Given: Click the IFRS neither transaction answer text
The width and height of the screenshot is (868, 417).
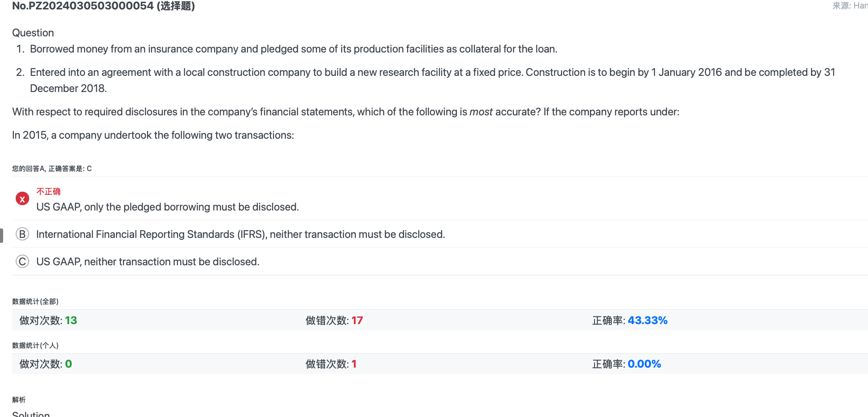Looking at the screenshot, I should pos(241,234).
